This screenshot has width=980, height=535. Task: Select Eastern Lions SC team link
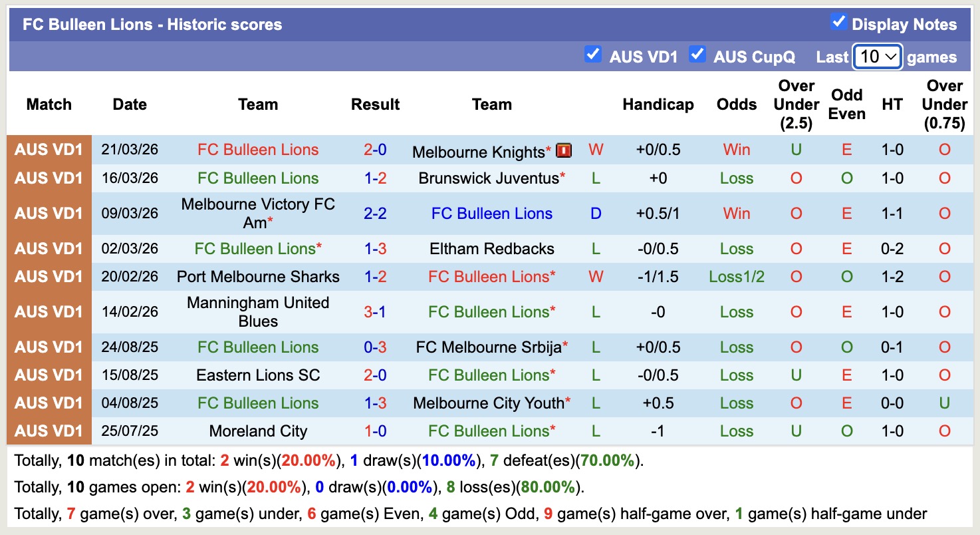pyautogui.click(x=258, y=375)
